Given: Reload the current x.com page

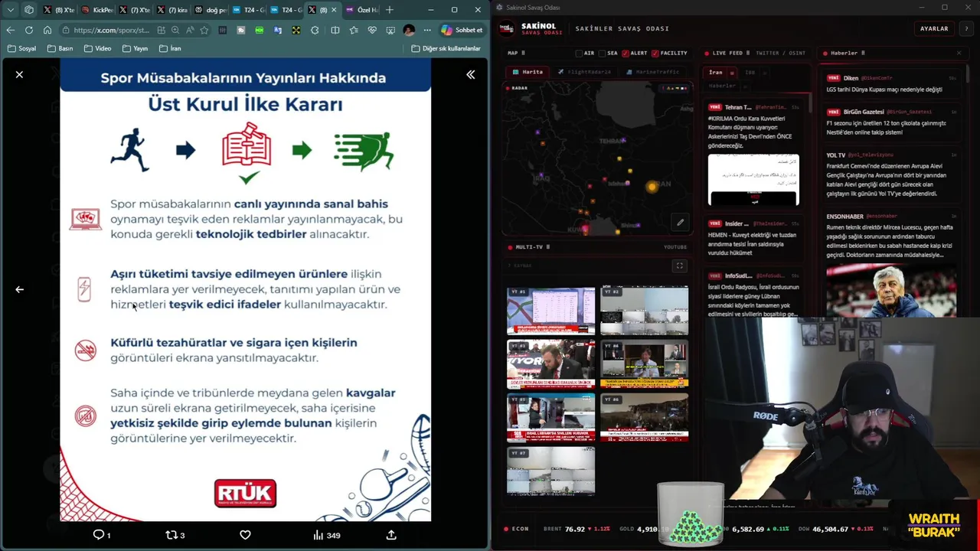Looking at the screenshot, I should (28, 30).
